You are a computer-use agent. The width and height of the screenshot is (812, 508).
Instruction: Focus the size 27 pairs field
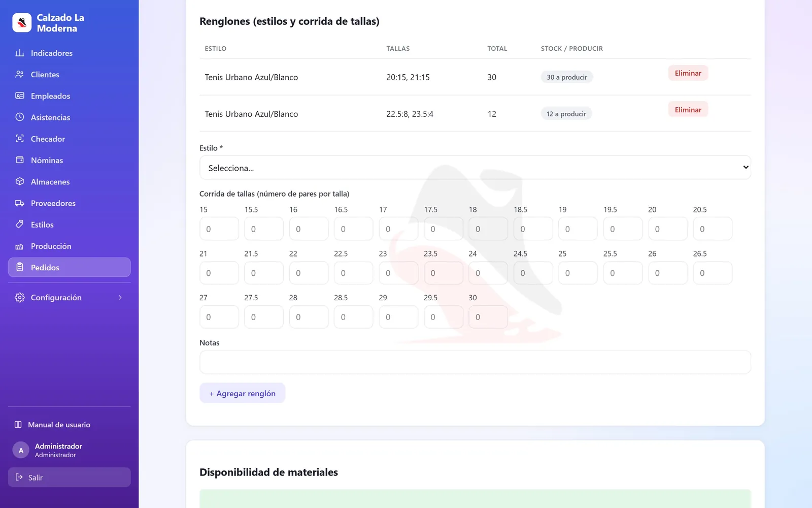click(219, 317)
